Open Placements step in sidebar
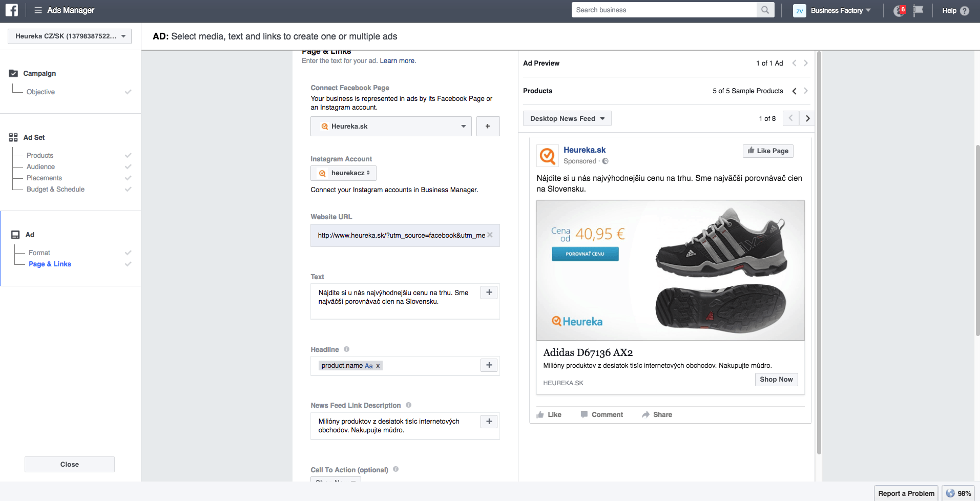Image resolution: width=980 pixels, height=501 pixels. click(44, 178)
